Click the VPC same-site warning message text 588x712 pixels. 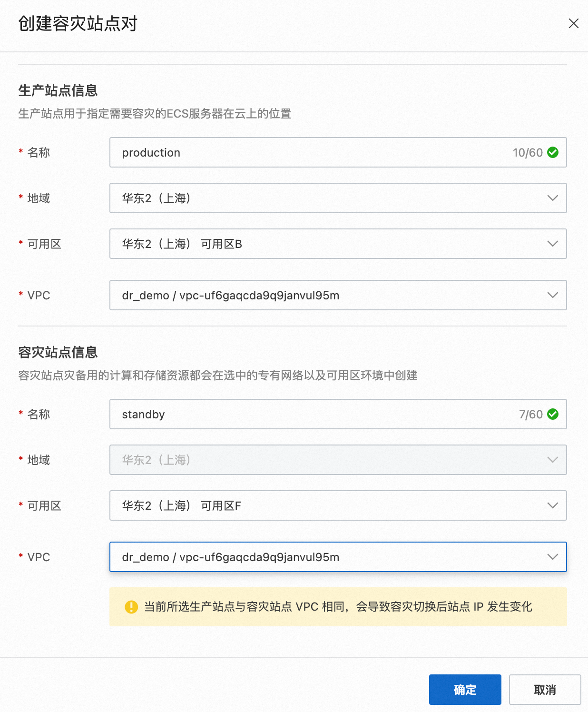[x=338, y=607]
